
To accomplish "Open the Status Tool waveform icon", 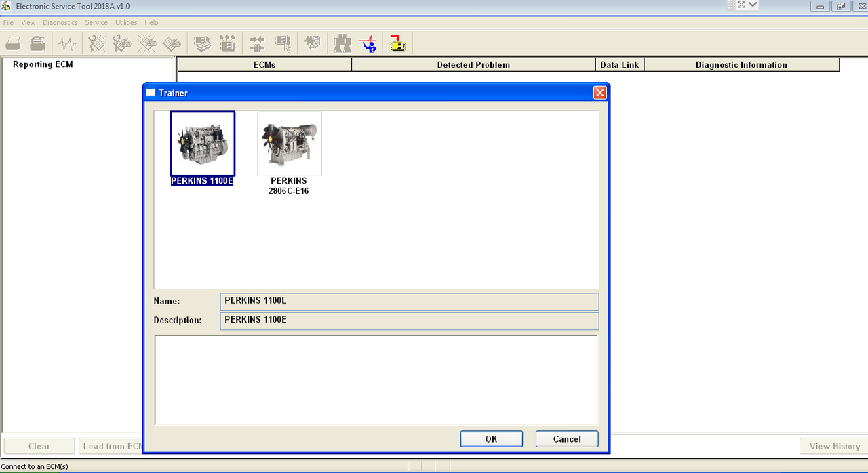I will tap(67, 44).
